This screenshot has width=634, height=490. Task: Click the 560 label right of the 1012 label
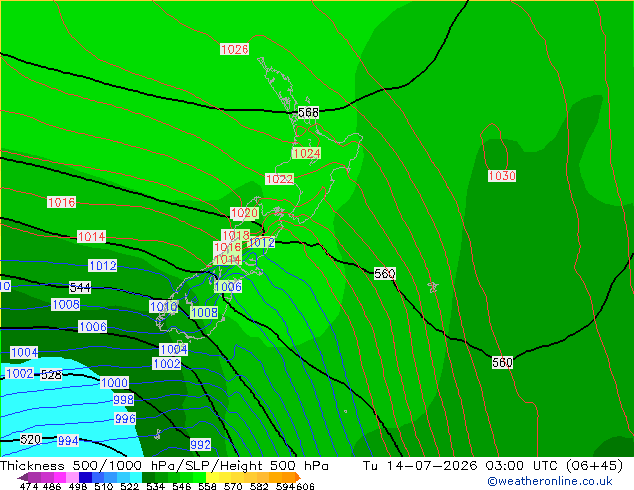pos(385,274)
